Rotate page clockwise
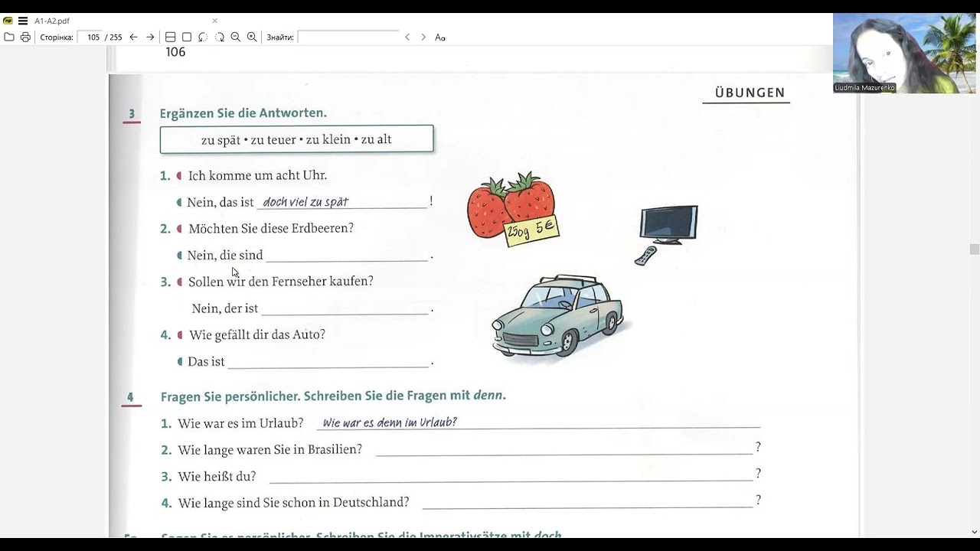This screenshot has width=980, height=551. coord(220,37)
